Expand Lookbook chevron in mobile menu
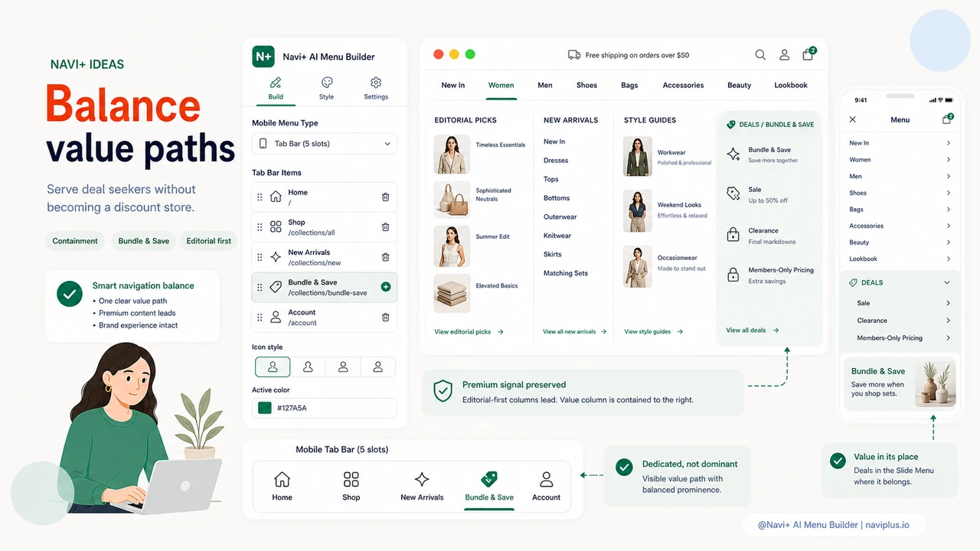Viewport: 980px width, 551px height. [x=948, y=259]
